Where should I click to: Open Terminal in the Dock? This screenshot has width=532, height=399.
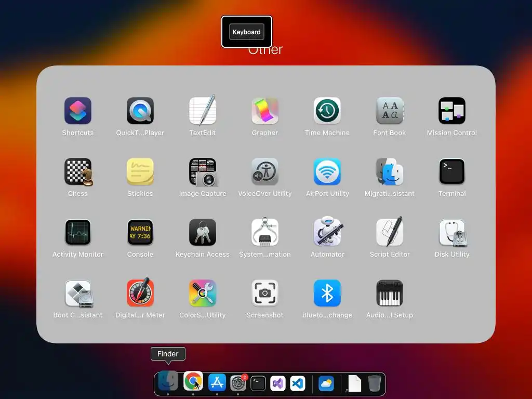[258, 384]
